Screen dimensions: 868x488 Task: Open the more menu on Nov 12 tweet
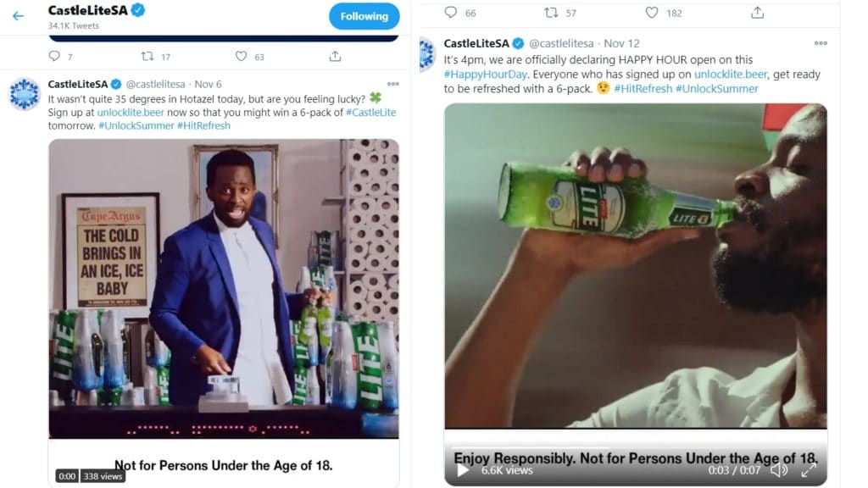[821, 43]
